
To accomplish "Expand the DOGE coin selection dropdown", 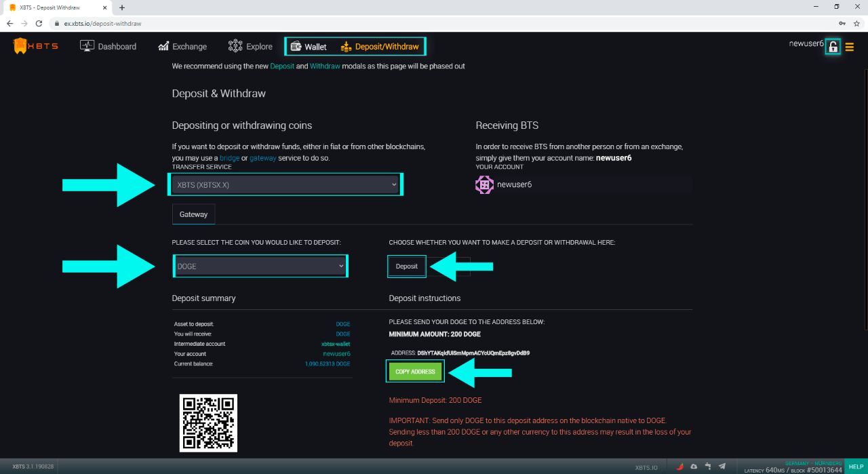I will (260, 266).
